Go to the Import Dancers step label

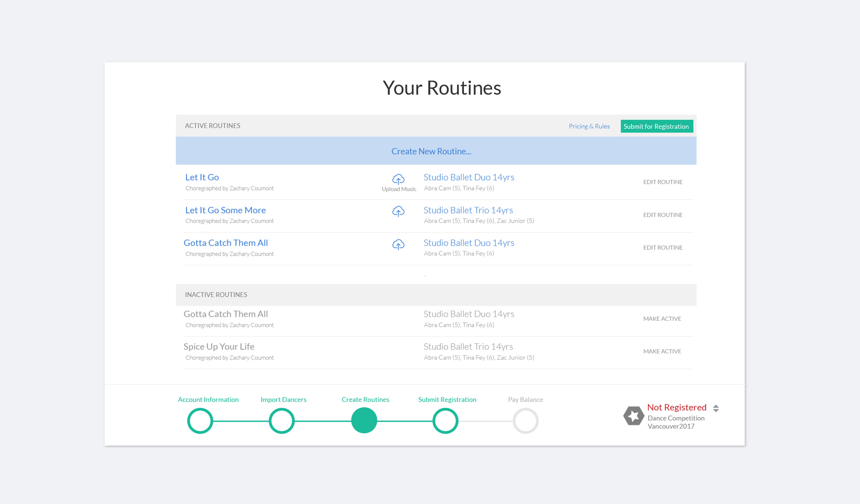(283, 400)
